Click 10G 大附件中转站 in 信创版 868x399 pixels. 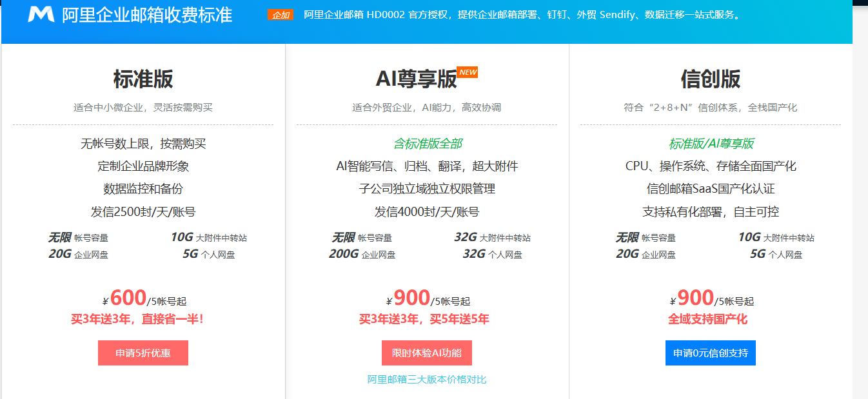click(x=776, y=237)
